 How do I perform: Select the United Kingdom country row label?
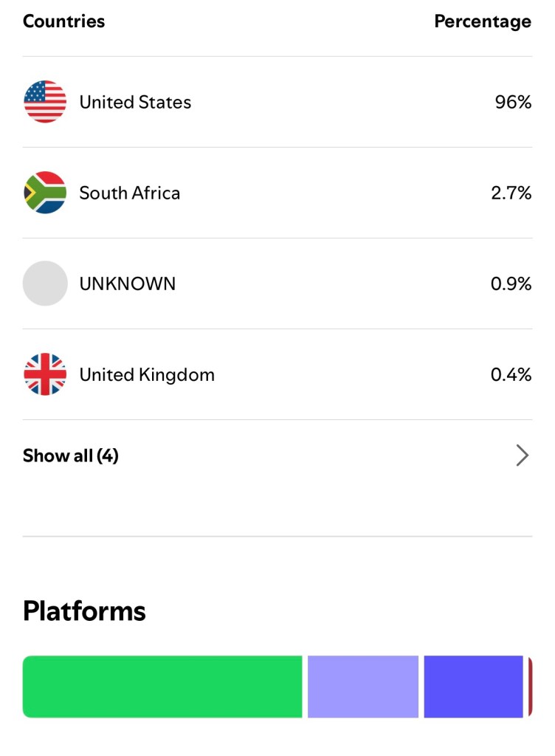(147, 374)
